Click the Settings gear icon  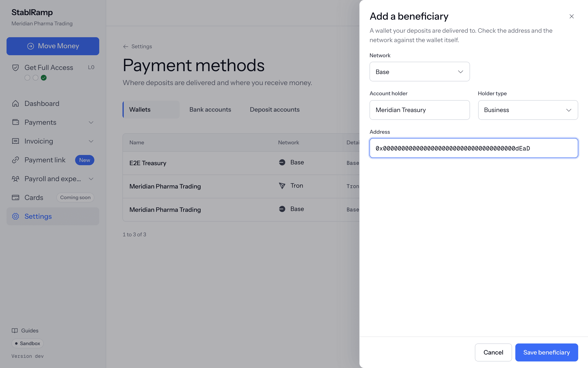(x=16, y=216)
